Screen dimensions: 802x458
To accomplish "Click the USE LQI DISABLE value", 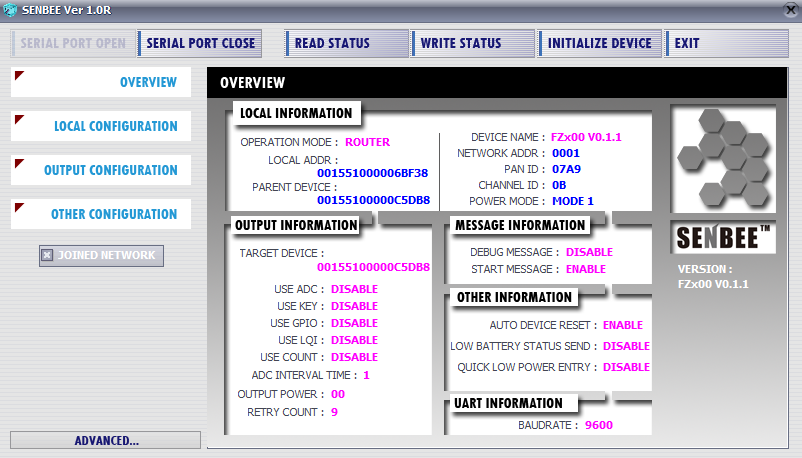I will [x=354, y=340].
